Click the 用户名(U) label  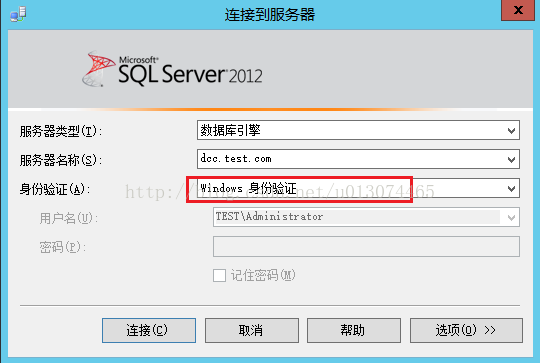point(69,218)
